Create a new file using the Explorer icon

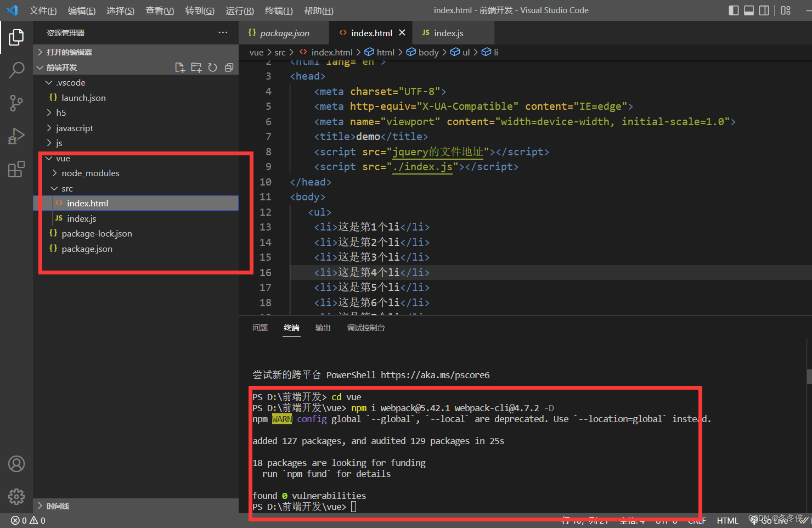179,67
